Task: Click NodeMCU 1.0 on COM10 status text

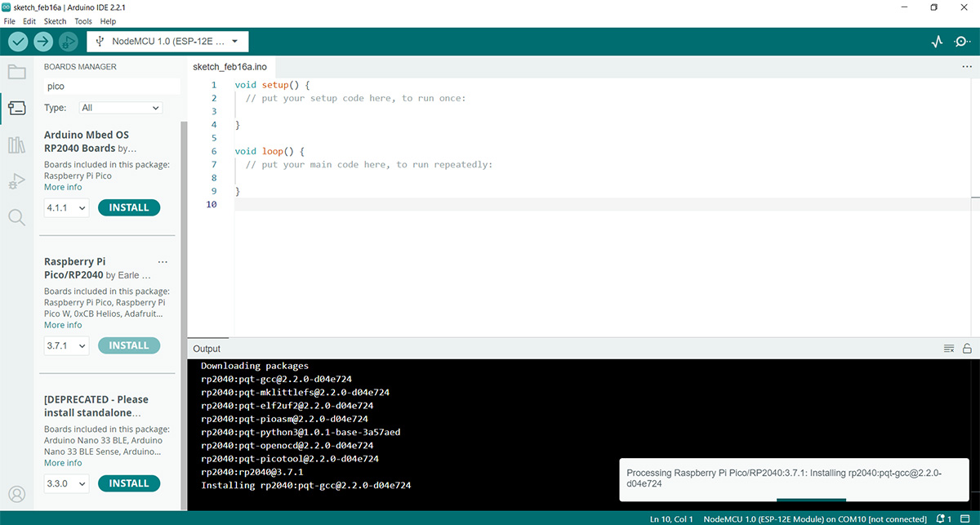Action: [815, 518]
